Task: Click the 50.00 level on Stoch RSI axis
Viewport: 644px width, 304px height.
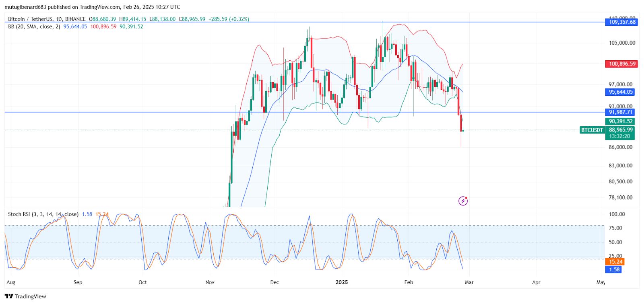Action: (x=615, y=242)
